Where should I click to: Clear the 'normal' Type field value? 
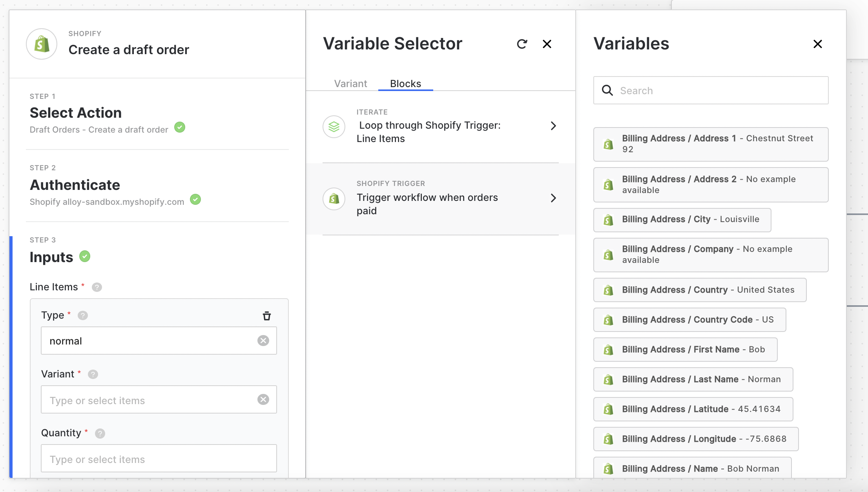tap(263, 341)
